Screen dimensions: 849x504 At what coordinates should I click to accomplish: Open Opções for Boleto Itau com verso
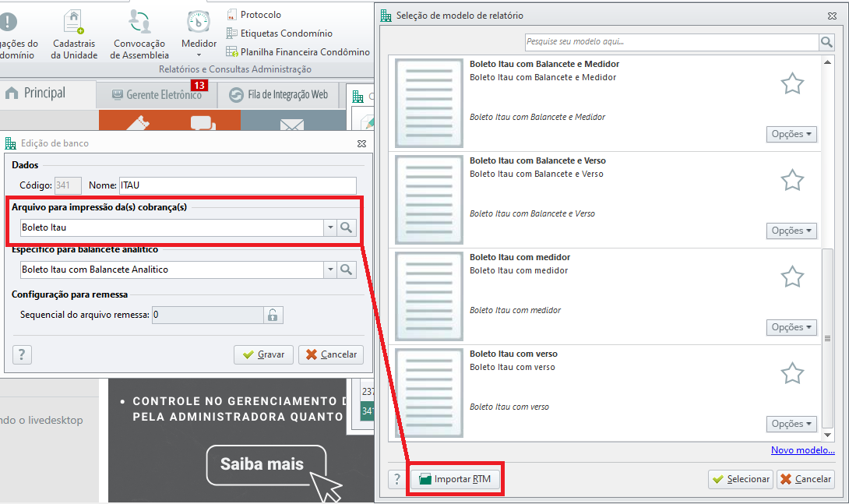click(x=791, y=423)
